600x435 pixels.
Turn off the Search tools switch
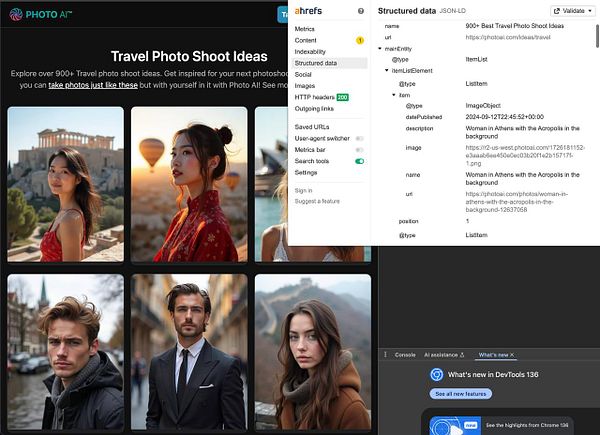(359, 161)
